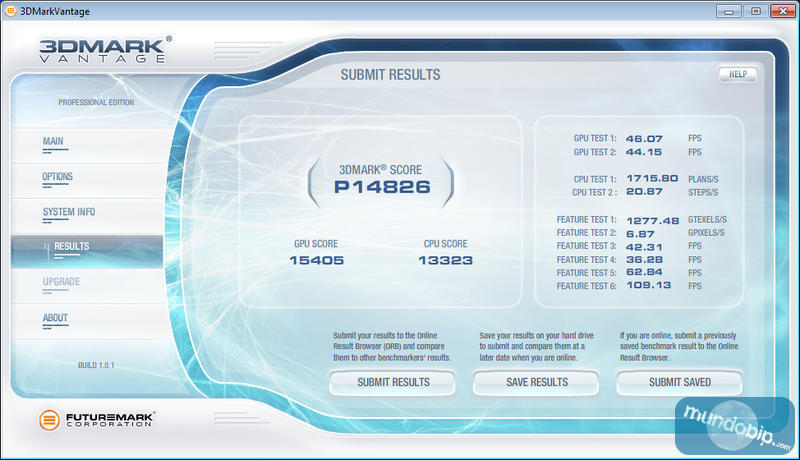
Task: Click Feature Test 5 value 62.84
Action: point(644,272)
